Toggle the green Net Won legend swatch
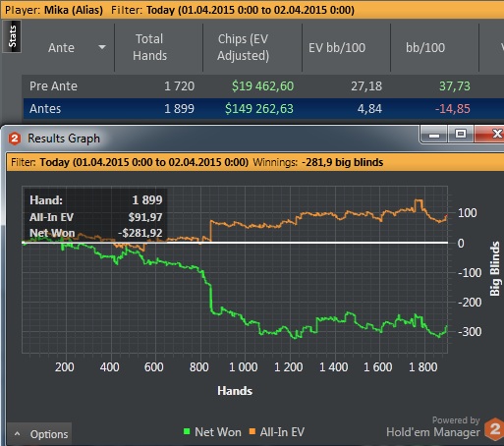504x446 pixels. coord(187,431)
